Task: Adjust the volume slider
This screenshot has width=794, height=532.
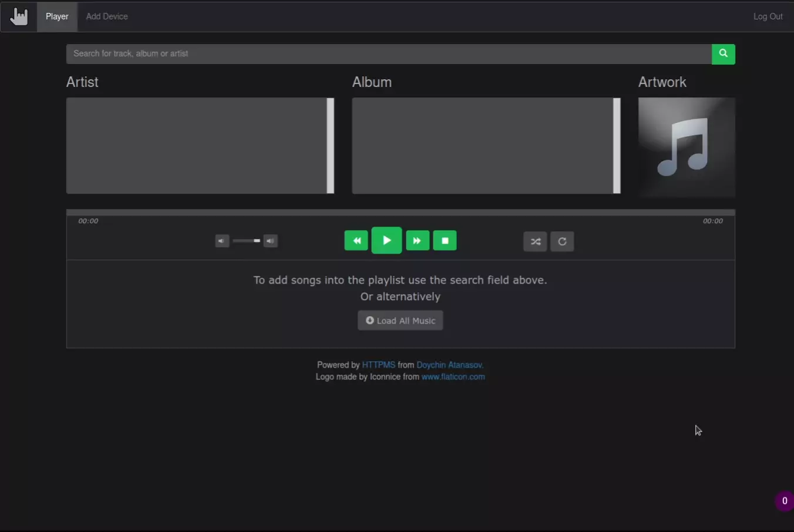Action: pos(247,241)
